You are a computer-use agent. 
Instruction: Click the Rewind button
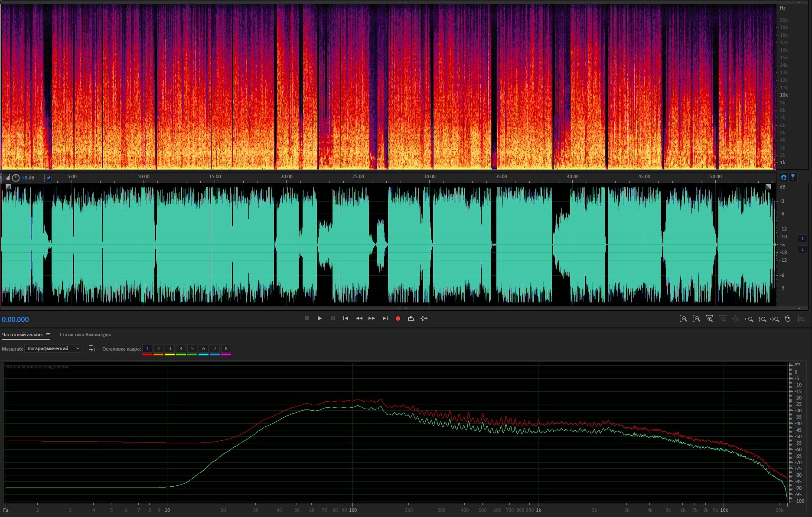359,319
